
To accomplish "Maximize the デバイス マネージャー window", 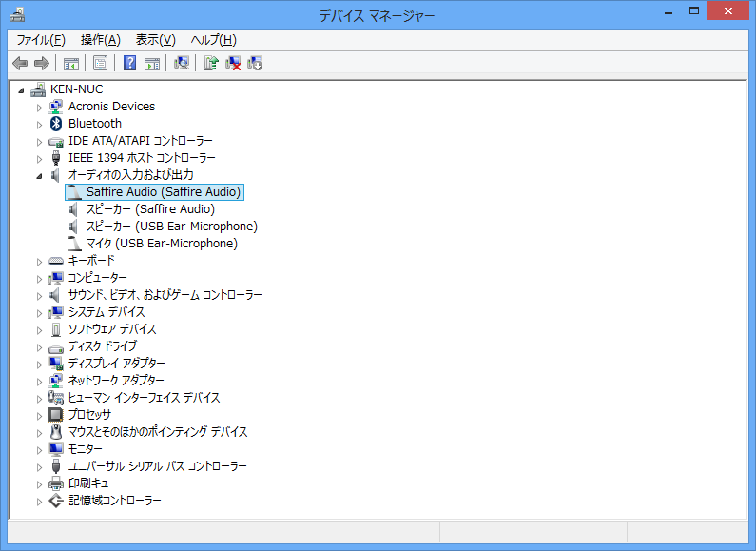I will (x=694, y=11).
